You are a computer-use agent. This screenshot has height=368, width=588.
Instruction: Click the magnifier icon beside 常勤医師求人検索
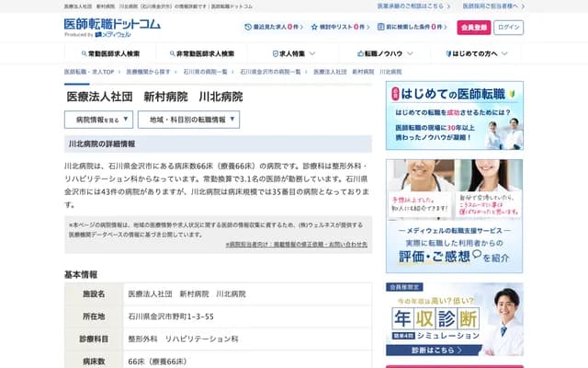[84, 53]
